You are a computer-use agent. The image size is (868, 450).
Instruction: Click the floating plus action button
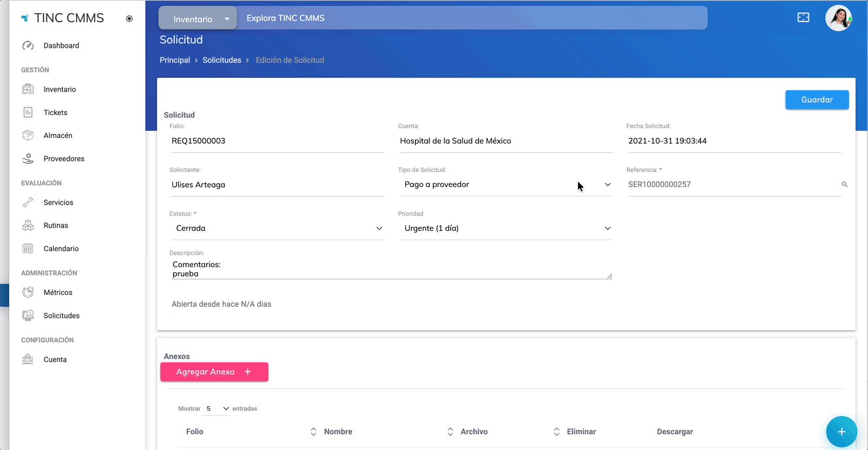tap(841, 432)
